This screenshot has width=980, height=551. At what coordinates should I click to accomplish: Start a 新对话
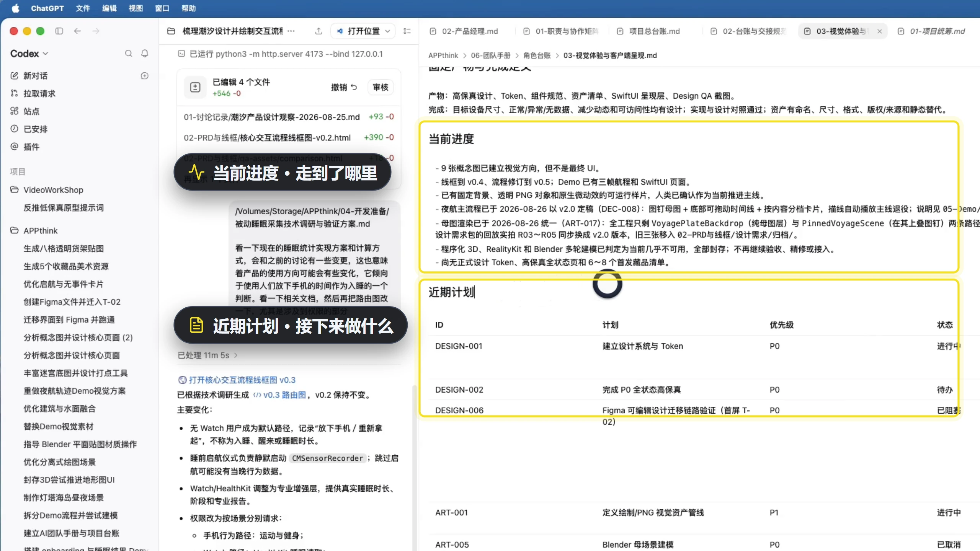point(35,76)
